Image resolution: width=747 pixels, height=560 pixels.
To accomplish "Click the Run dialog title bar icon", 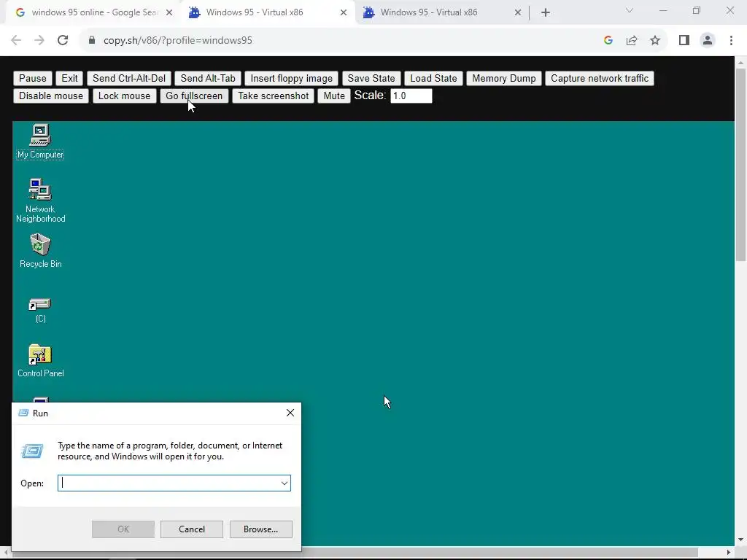I will click(23, 413).
